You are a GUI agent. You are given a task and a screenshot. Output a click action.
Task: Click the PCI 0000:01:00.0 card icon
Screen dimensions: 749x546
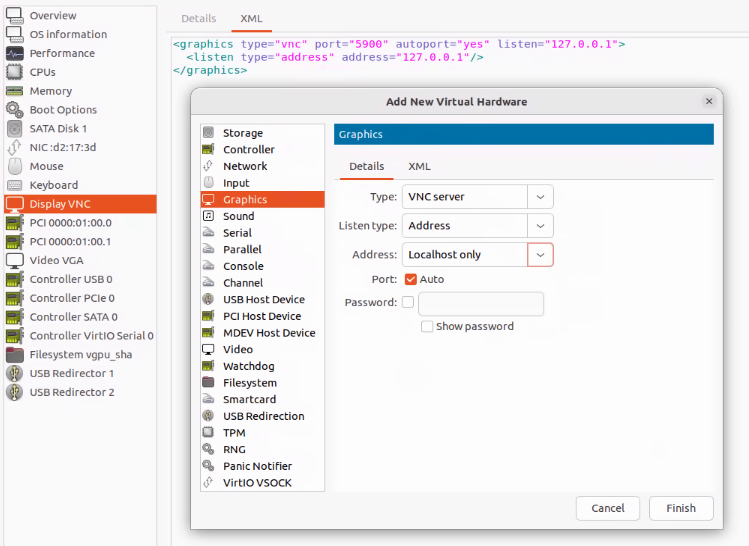pos(14,223)
